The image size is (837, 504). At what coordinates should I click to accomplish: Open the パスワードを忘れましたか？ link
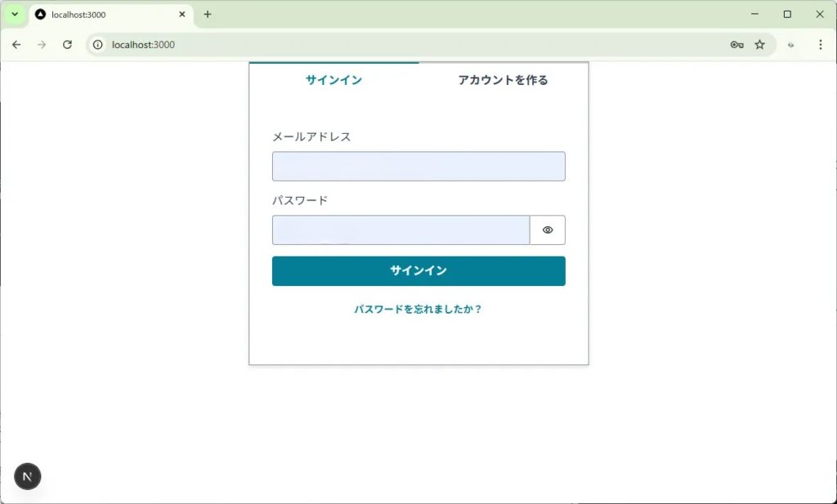(418, 310)
